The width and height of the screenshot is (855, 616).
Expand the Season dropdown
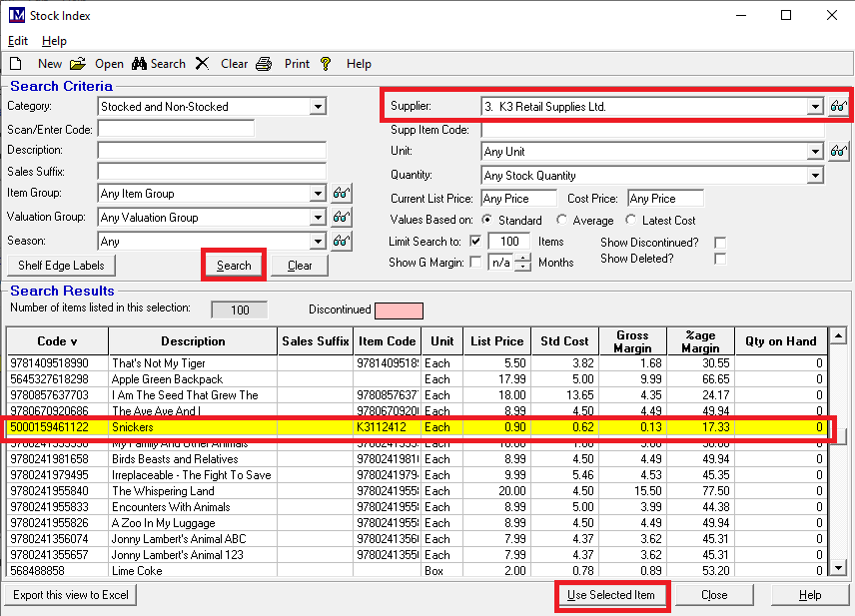(318, 242)
